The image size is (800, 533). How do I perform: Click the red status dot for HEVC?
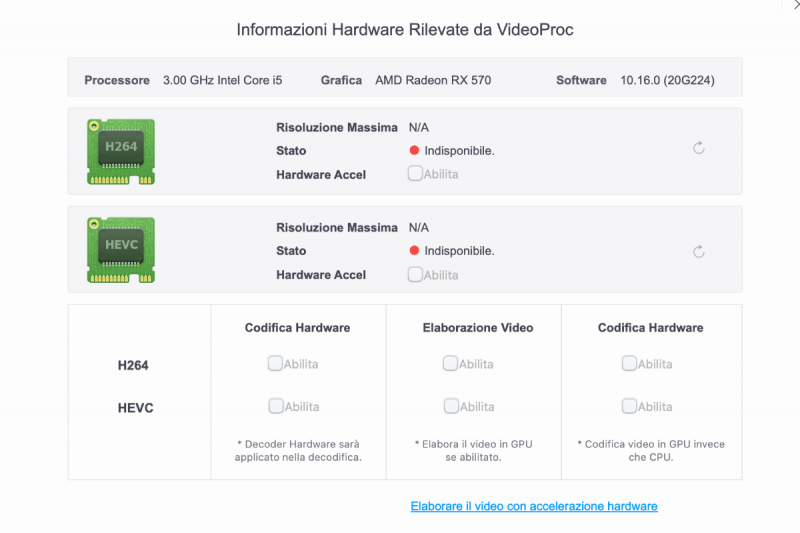tap(414, 250)
